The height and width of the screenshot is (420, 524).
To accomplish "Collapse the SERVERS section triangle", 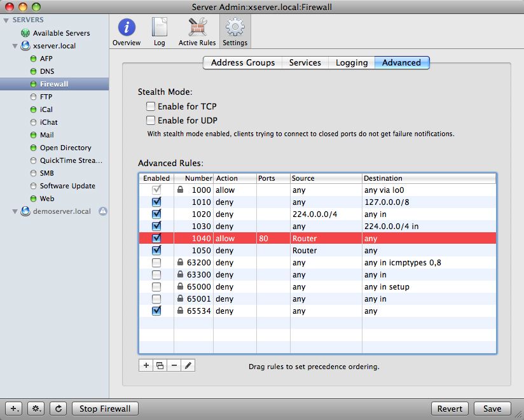I will click(x=6, y=20).
